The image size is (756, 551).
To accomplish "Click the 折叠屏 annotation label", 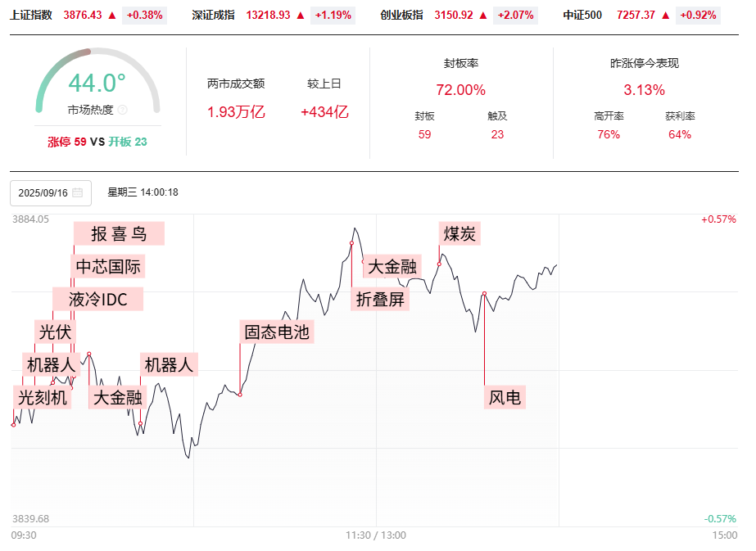I will (380, 300).
